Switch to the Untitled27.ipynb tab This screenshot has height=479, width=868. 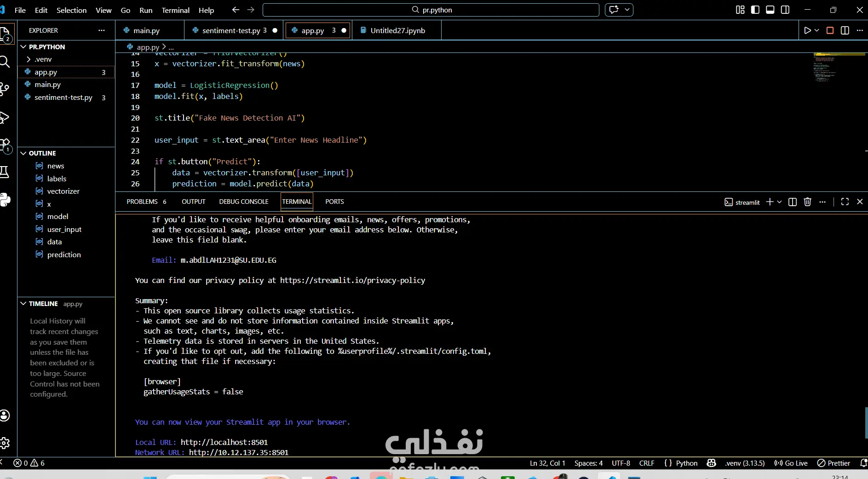[x=397, y=30]
